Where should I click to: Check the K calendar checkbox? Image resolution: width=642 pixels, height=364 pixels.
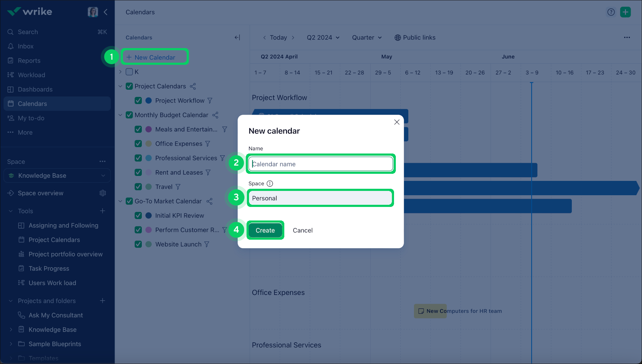tap(129, 72)
